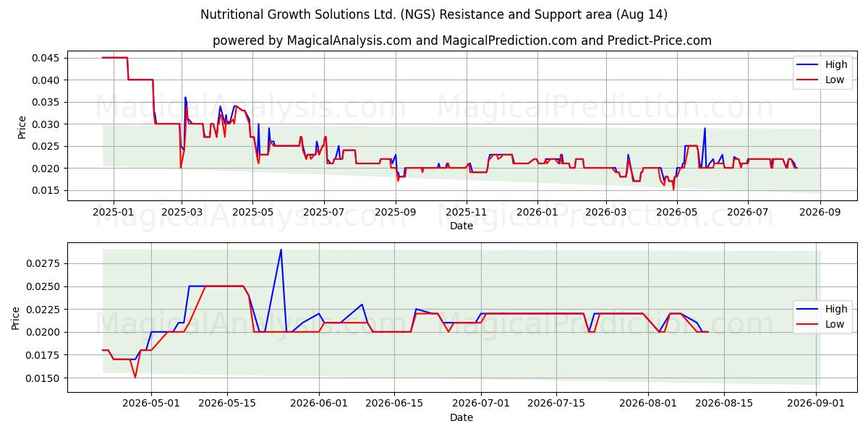Click the 0.0250 tick on the bottom chart

coord(44,286)
